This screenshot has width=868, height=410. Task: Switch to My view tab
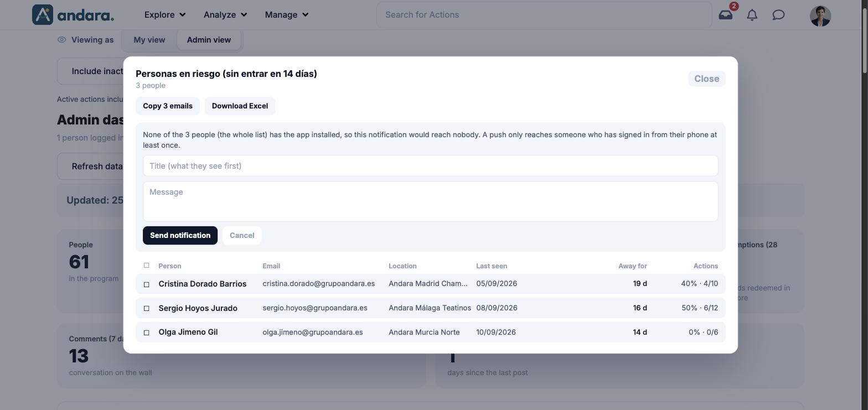[x=149, y=40]
